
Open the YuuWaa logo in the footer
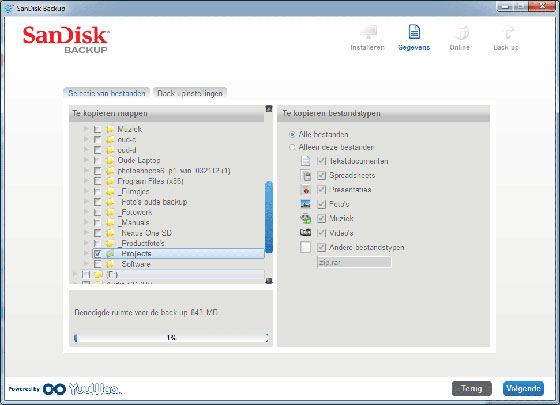[x=95, y=389]
